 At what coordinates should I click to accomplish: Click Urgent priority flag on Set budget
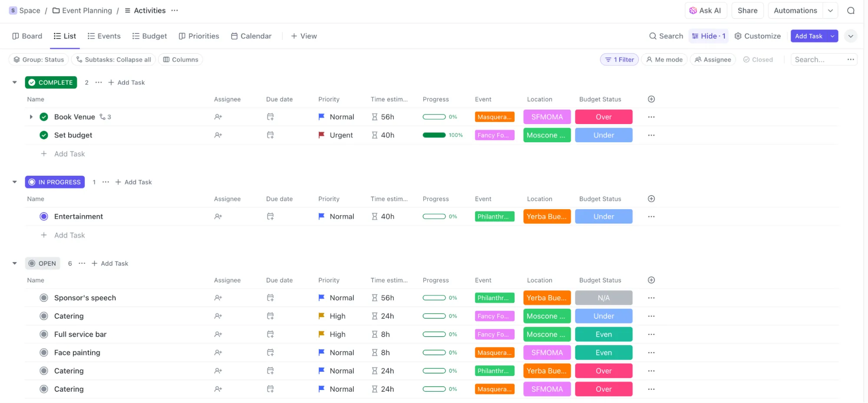321,135
